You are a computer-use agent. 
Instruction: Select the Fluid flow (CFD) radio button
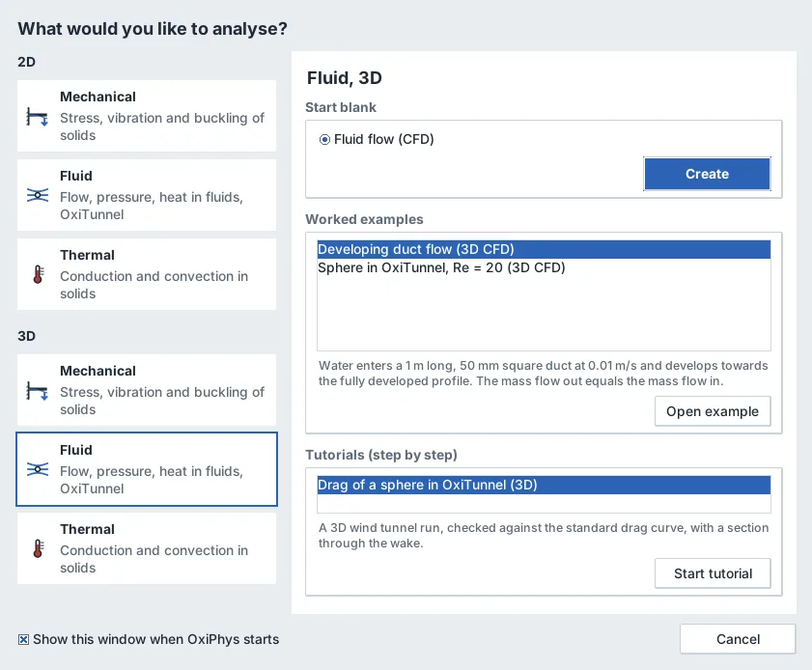324,139
